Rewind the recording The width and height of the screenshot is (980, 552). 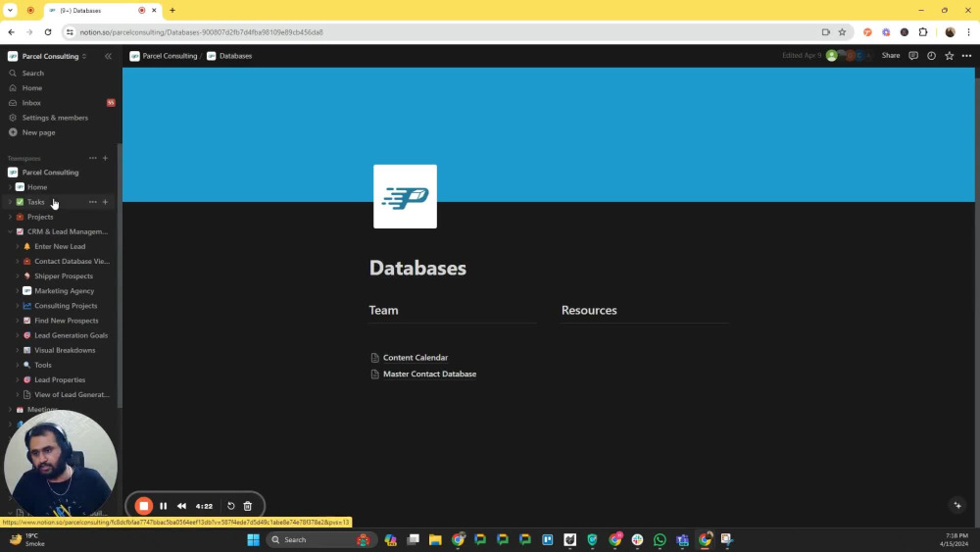181,506
